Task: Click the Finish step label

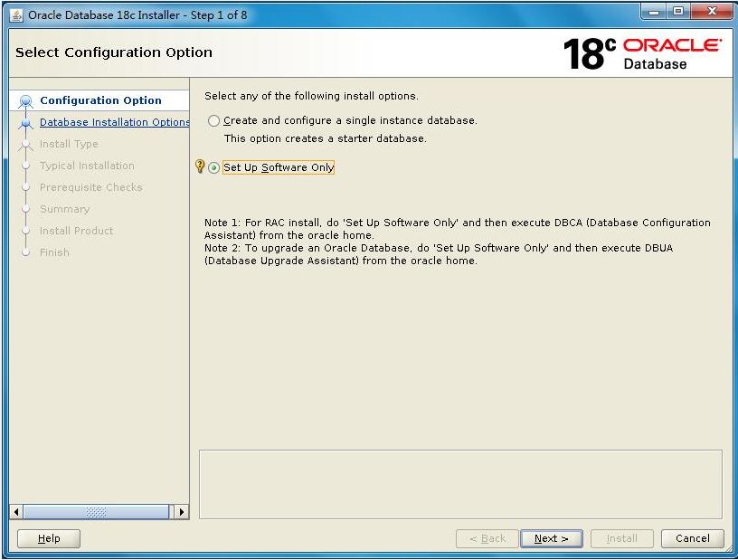Action: tap(54, 252)
